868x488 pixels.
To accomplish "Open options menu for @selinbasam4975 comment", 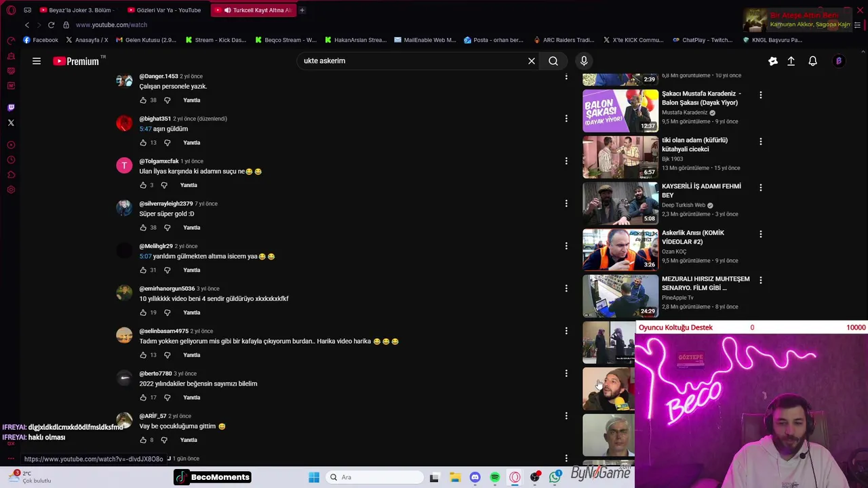I will coord(566,331).
